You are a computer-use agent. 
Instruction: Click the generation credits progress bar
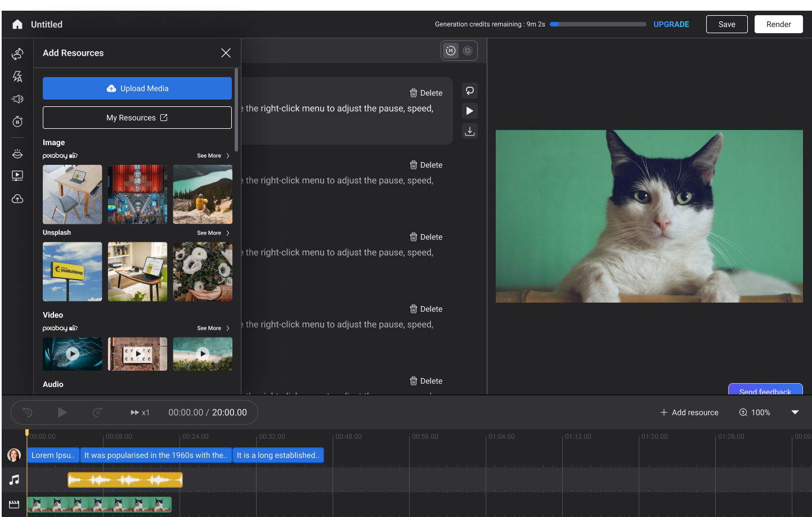(x=598, y=24)
